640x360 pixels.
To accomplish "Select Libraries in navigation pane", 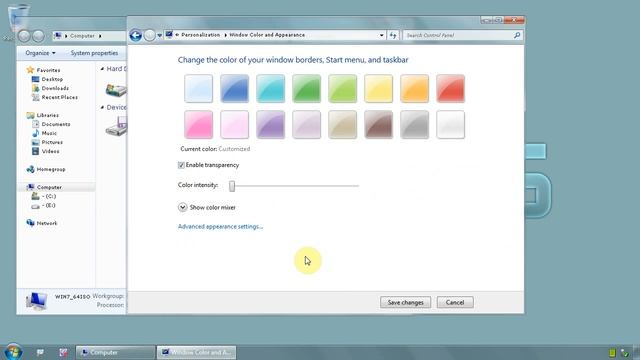I will pos(47,115).
